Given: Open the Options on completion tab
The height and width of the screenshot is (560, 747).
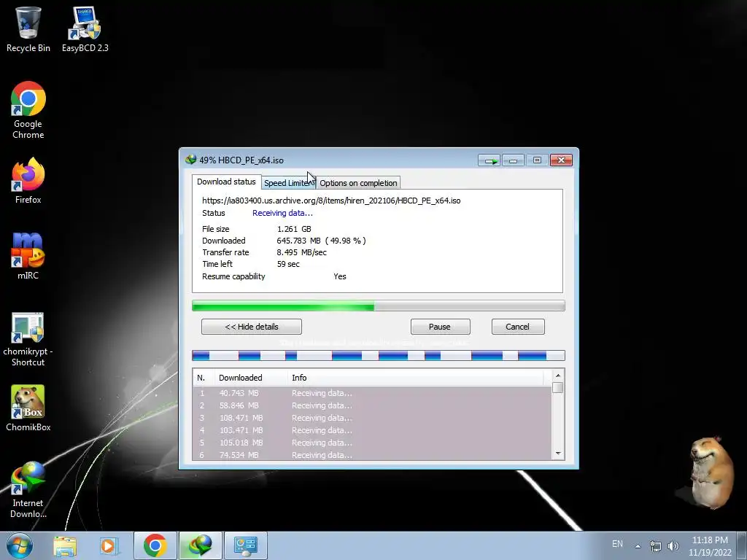Looking at the screenshot, I should (x=358, y=183).
